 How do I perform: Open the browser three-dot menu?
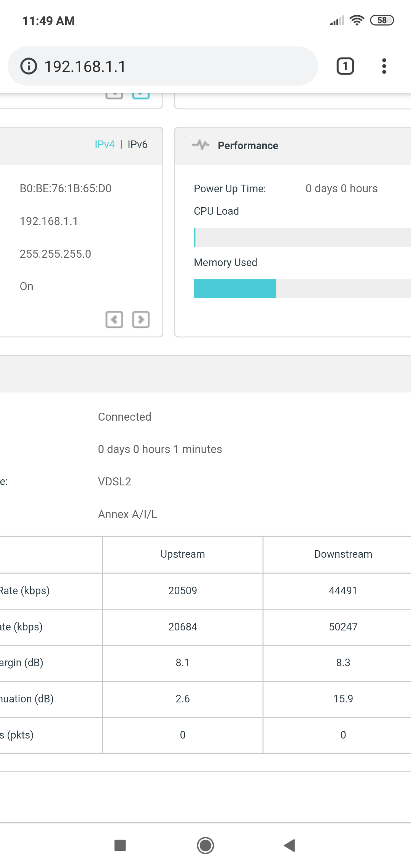click(x=384, y=66)
